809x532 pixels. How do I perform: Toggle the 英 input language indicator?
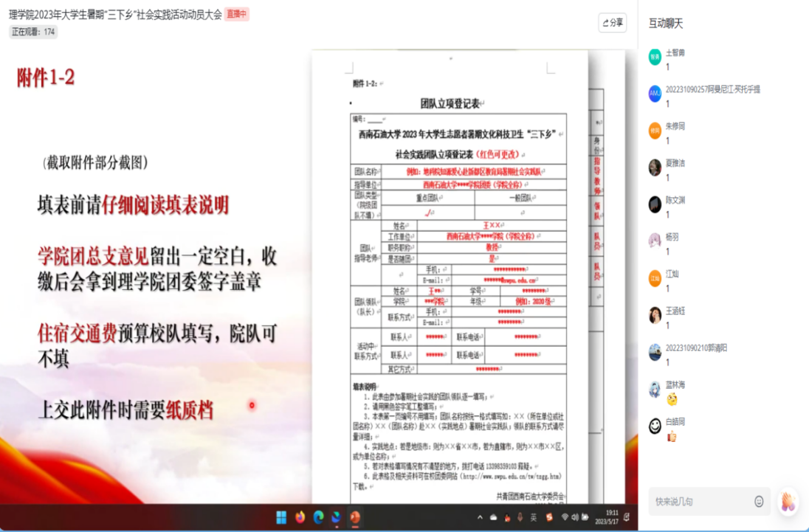pos(533,517)
